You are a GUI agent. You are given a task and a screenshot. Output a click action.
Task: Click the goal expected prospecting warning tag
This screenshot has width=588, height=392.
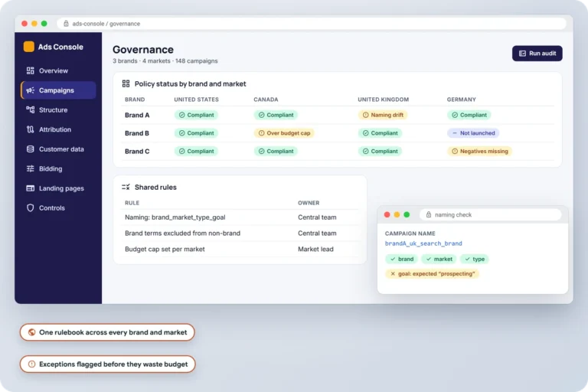tap(433, 274)
